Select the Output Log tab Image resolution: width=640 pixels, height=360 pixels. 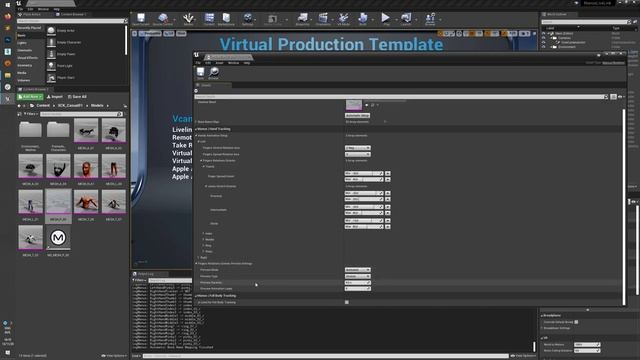pyautogui.click(x=149, y=274)
